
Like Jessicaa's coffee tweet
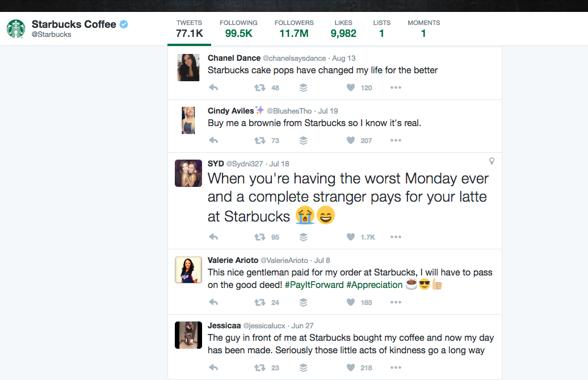point(351,368)
